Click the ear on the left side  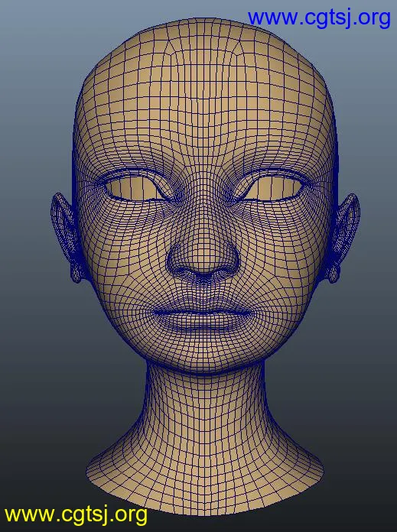click(x=65, y=234)
